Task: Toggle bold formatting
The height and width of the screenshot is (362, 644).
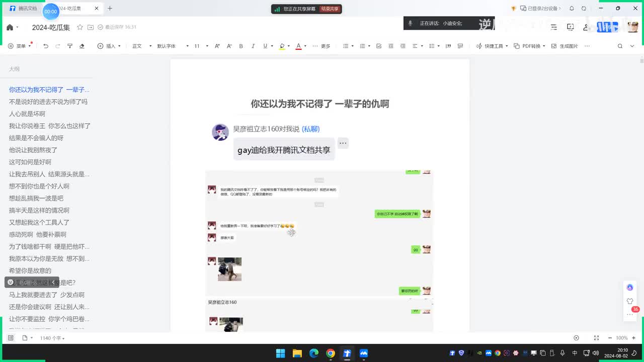Action: [x=241, y=46]
